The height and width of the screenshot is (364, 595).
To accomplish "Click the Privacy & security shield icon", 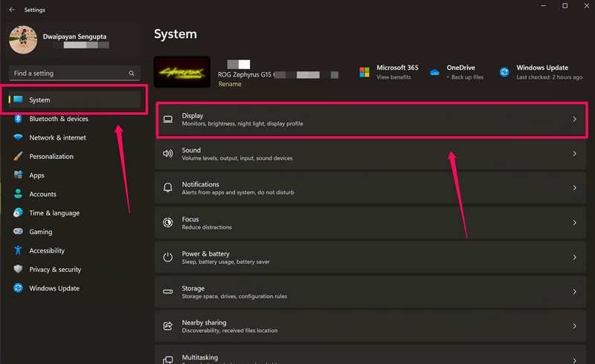I will click(x=18, y=270).
